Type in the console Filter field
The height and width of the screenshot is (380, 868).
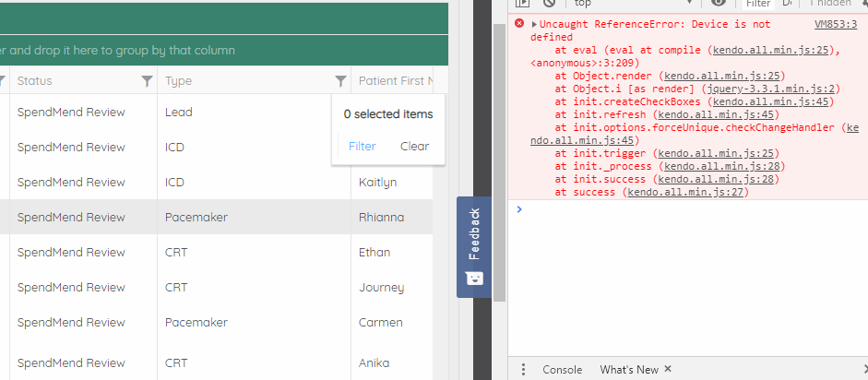(x=758, y=4)
